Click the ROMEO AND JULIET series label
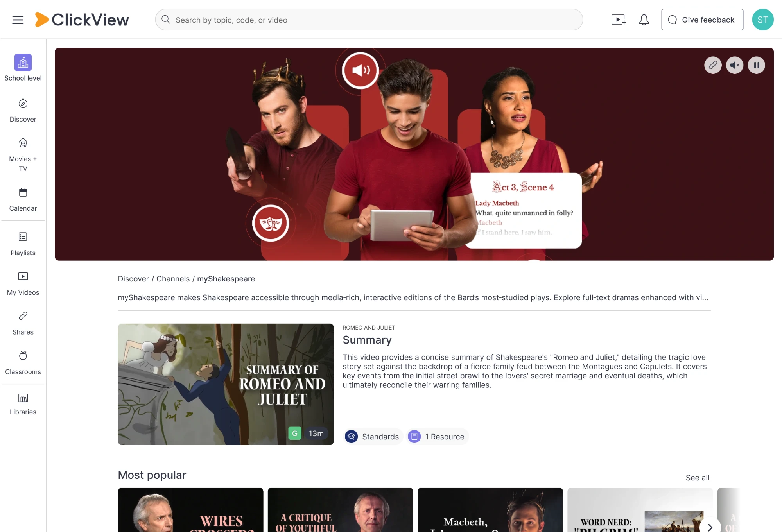This screenshot has height=532, width=782. (x=369, y=328)
